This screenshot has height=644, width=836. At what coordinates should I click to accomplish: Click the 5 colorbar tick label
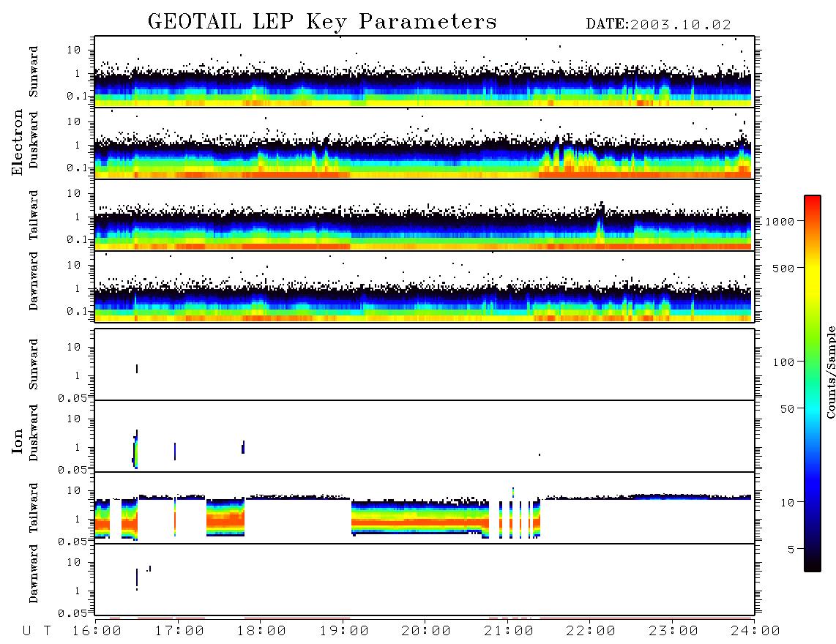coord(791,550)
